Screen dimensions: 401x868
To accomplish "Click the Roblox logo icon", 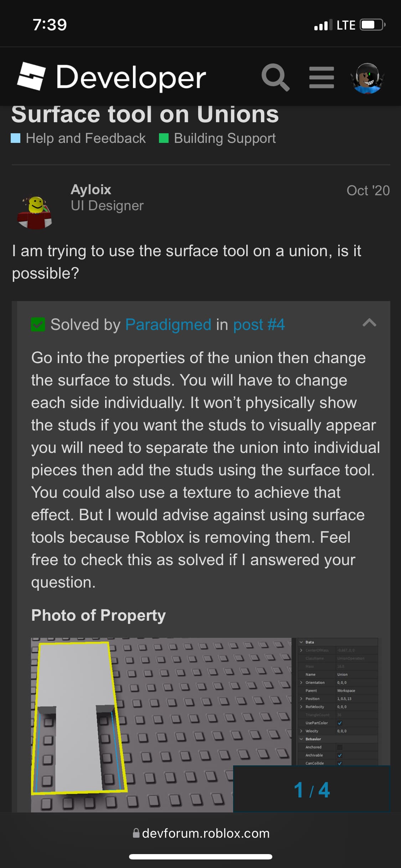I will click(31, 76).
